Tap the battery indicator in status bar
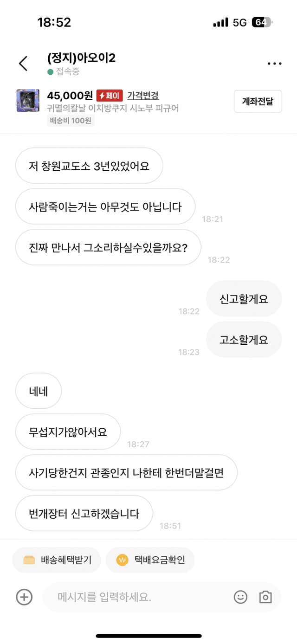 tap(262, 22)
